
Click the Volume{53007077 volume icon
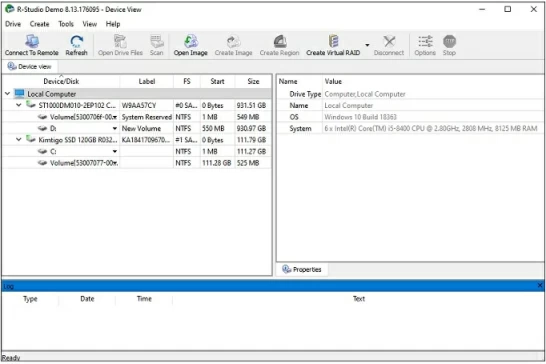click(42, 163)
